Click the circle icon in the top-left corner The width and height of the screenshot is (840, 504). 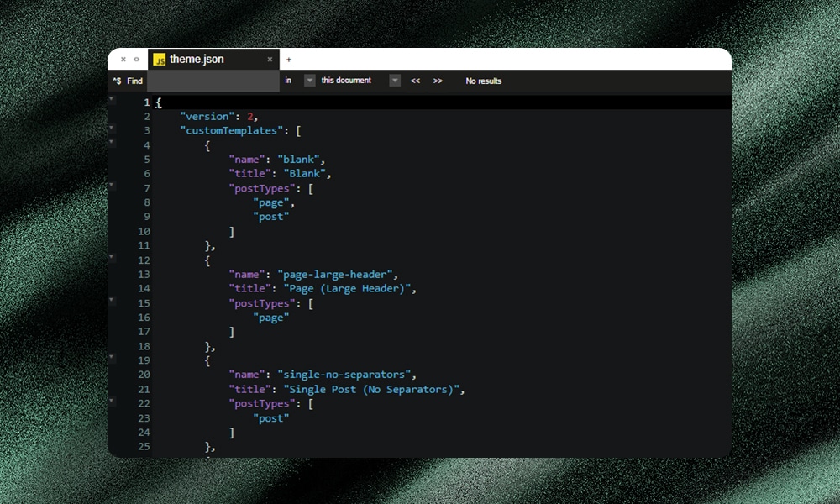click(x=137, y=59)
